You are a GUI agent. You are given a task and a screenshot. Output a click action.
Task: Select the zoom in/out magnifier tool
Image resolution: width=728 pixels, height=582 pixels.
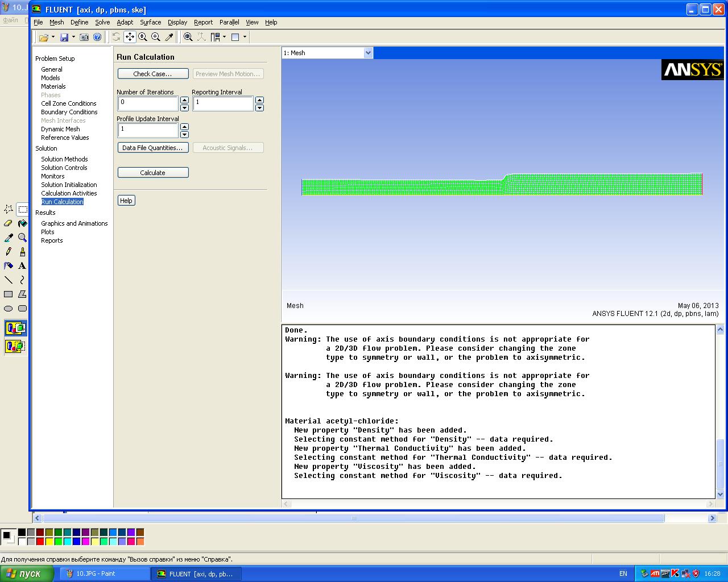[143, 37]
